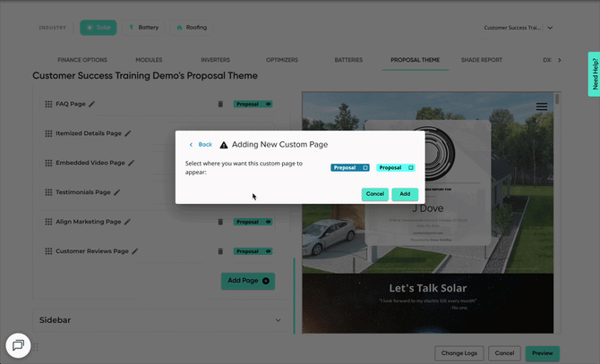Click the Align Marketing Page drag handle
The height and width of the screenshot is (364, 600).
tap(48, 222)
